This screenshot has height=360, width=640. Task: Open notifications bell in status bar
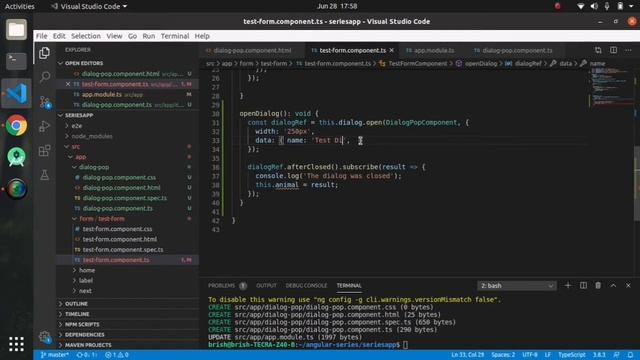[631, 355]
